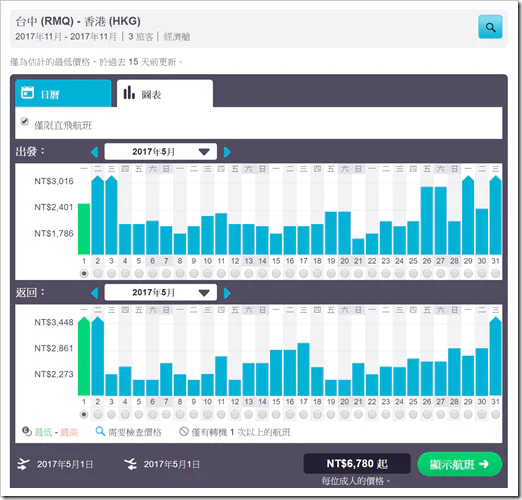The image size is (522, 500).
Task: Click the green return bar for day 1
Action: click(x=84, y=356)
